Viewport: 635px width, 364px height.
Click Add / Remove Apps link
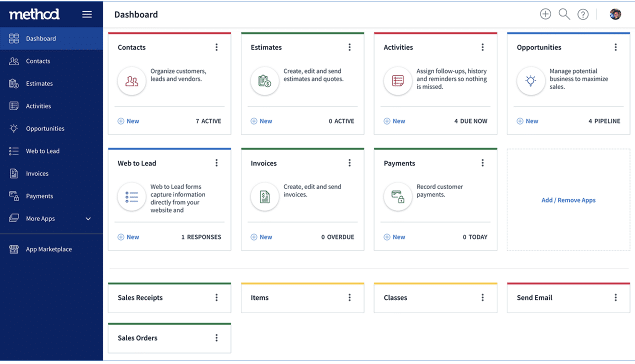coord(568,200)
